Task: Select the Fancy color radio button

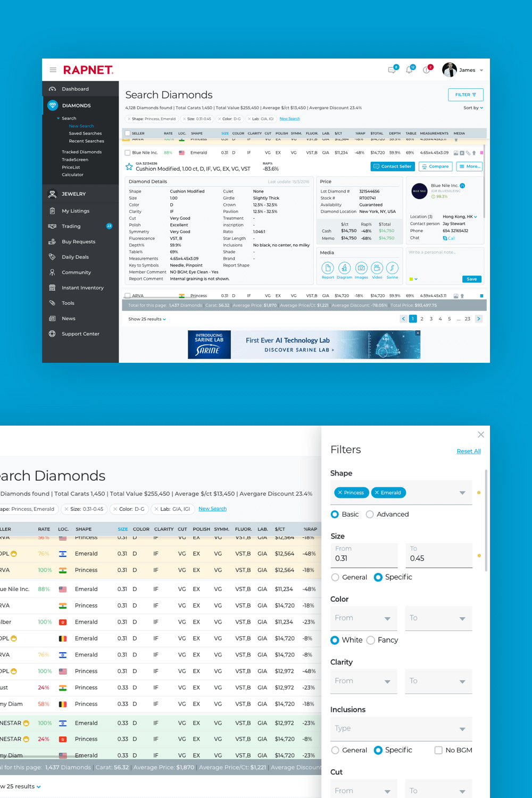Action: (371, 640)
